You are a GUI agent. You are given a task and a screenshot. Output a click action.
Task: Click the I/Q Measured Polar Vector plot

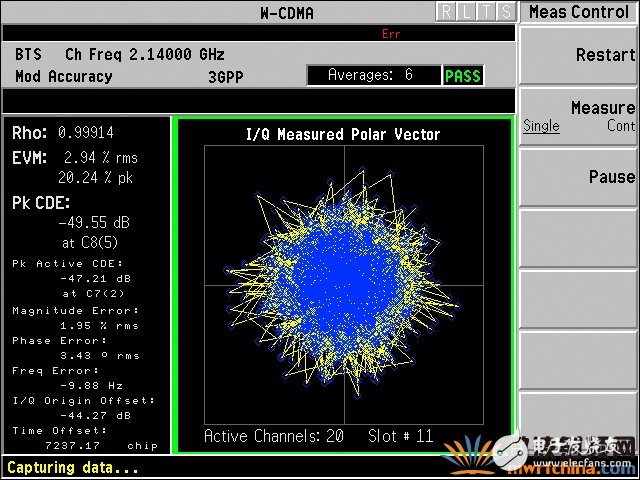(344, 284)
